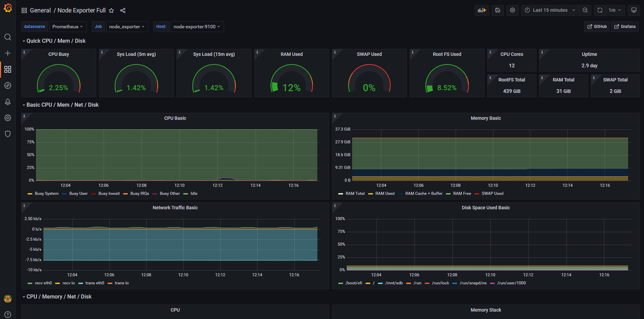Zoom out the time range
Image resolution: width=644 pixels, height=319 pixels.
[x=585, y=10]
